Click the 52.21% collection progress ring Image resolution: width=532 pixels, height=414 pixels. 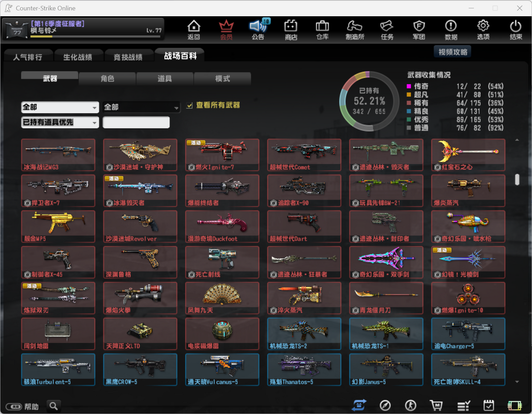(x=369, y=101)
